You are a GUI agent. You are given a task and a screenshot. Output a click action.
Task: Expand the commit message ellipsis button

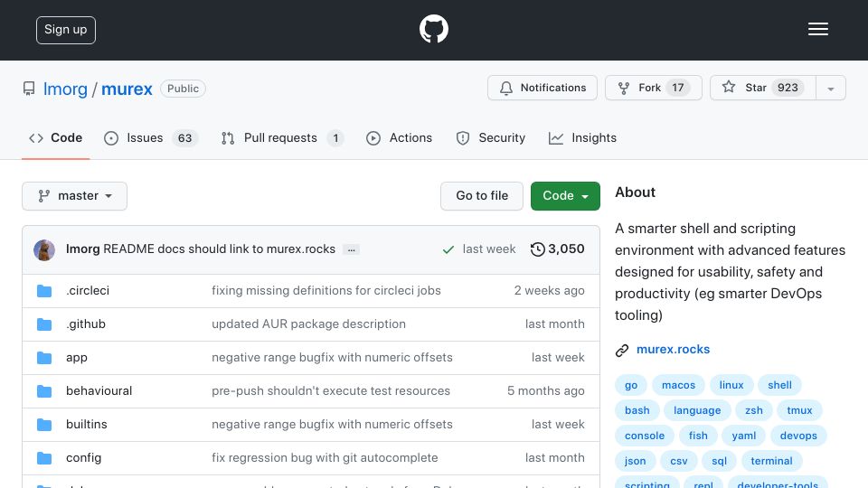coord(351,249)
